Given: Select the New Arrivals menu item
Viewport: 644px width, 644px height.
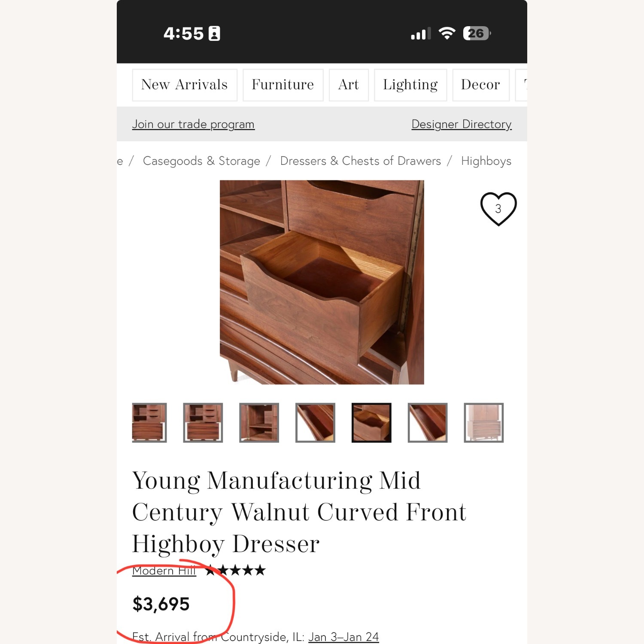Looking at the screenshot, I should [x=185, y=85].
